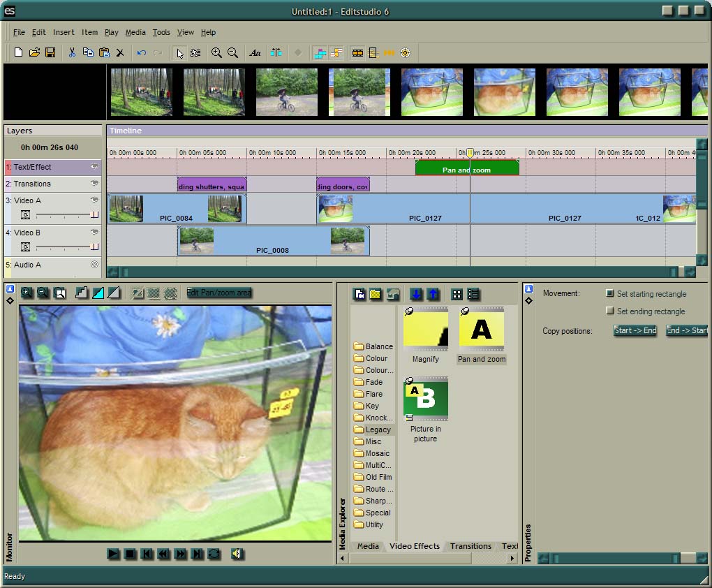The height and width of the screenshot is (588, 712).
Task: Open the Text tool from the toolbar
Action: pyautogui.click(x=254, y=52)
